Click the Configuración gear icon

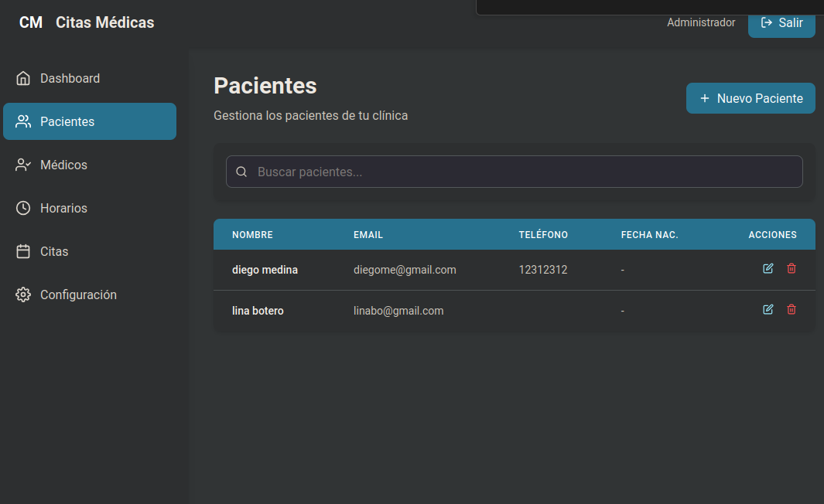23,295
